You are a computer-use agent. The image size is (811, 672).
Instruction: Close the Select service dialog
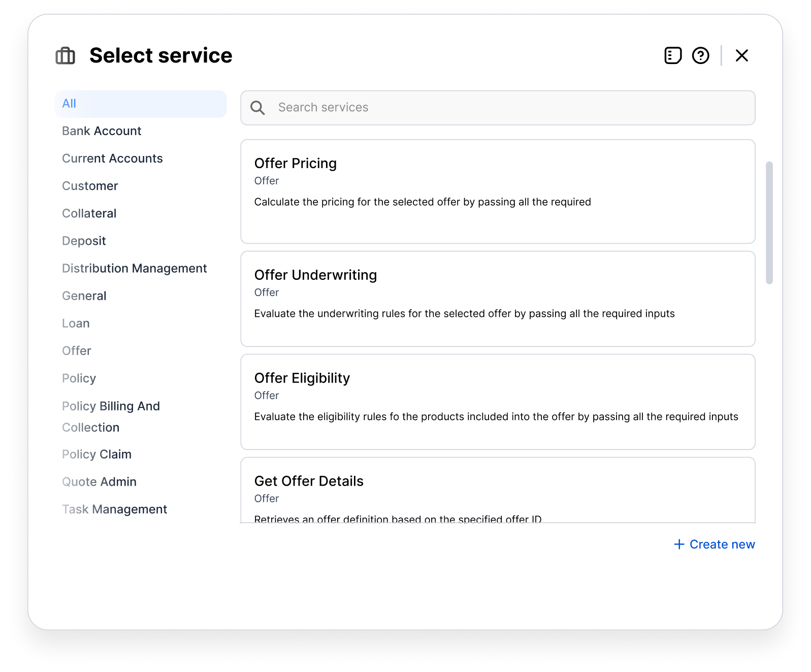point(741,55)
